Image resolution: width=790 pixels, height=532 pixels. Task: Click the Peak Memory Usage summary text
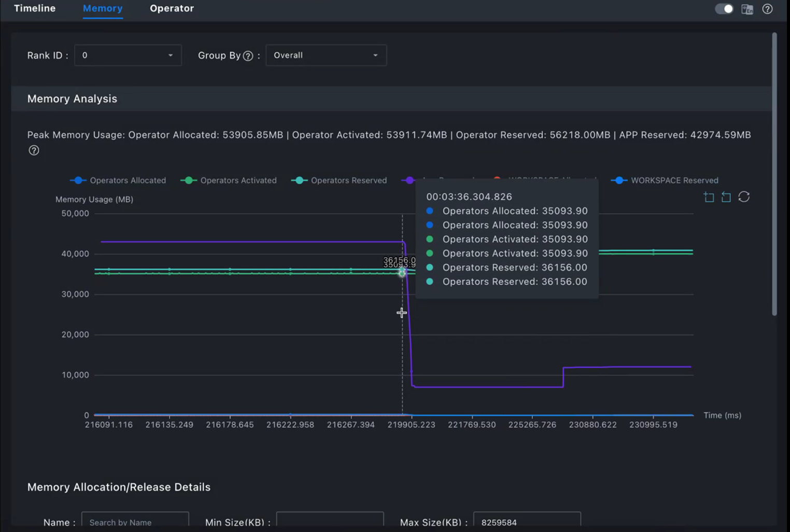(x=389, y=135)
